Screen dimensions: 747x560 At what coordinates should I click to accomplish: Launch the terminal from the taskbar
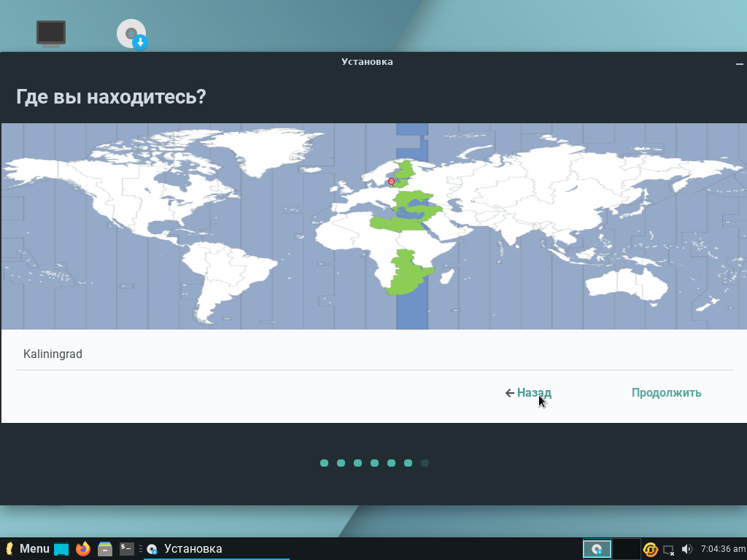click(x=127, y=548)
